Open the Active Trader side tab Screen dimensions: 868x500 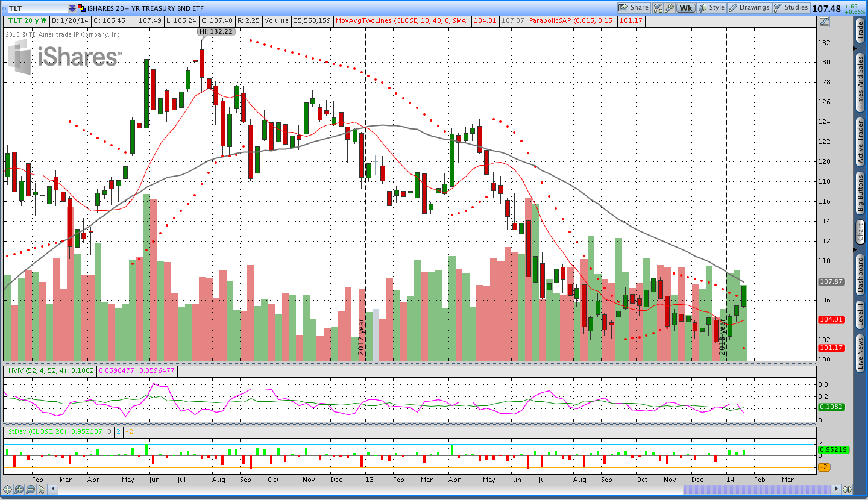click(x=860, y=142)
